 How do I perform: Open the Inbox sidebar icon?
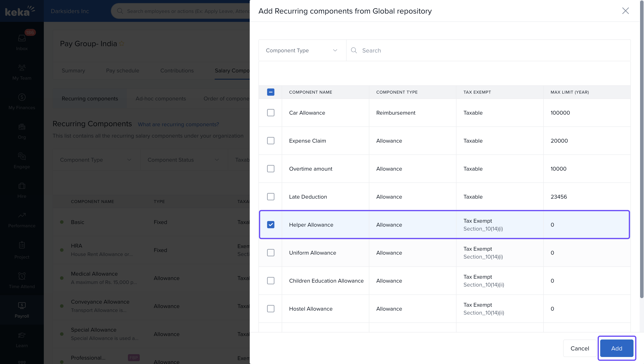tap(22, 38)
